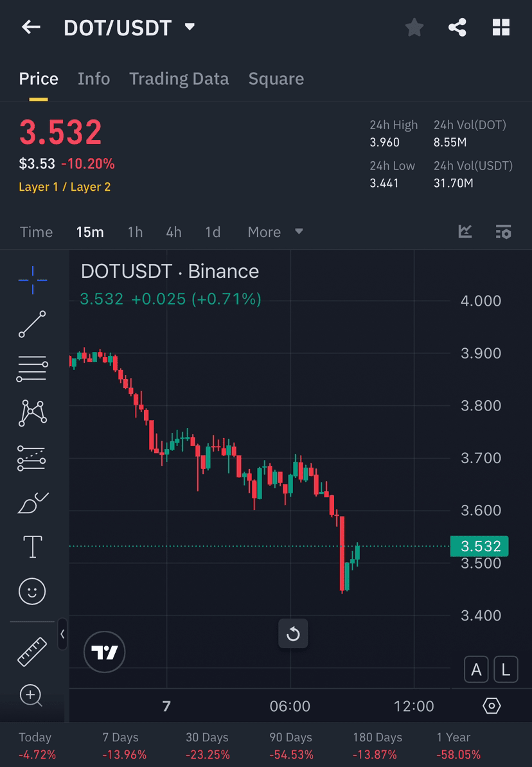Collapse the drawing toolbar with the chevron
The height and width of the screenshot is (767, 532).
pyautogui.click(x=62, y=634)
